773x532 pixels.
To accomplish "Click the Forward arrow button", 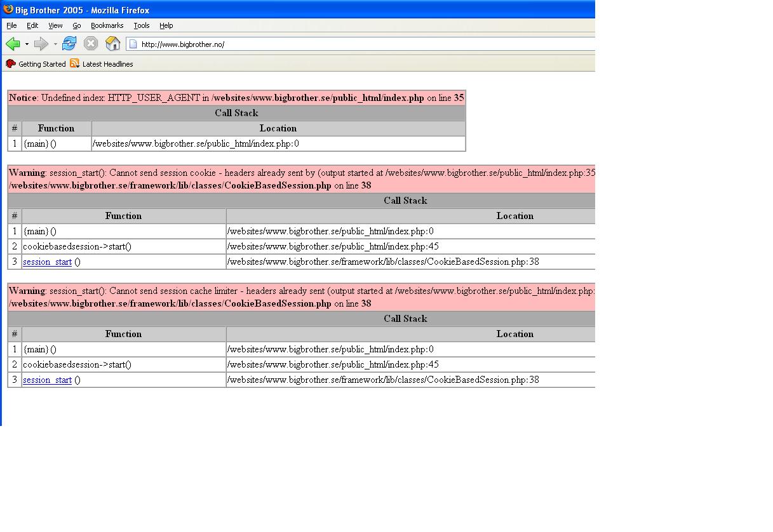I will coord(41,44).
